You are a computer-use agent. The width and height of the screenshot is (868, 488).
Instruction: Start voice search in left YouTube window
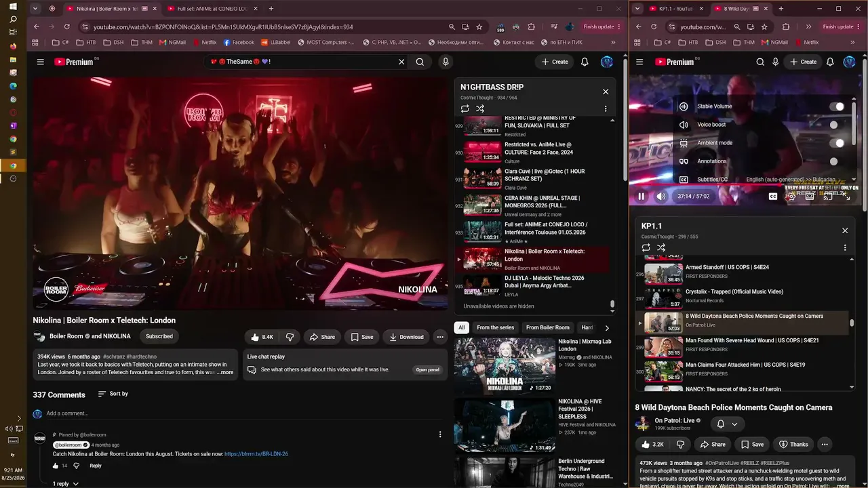click(x=446, y=62)
